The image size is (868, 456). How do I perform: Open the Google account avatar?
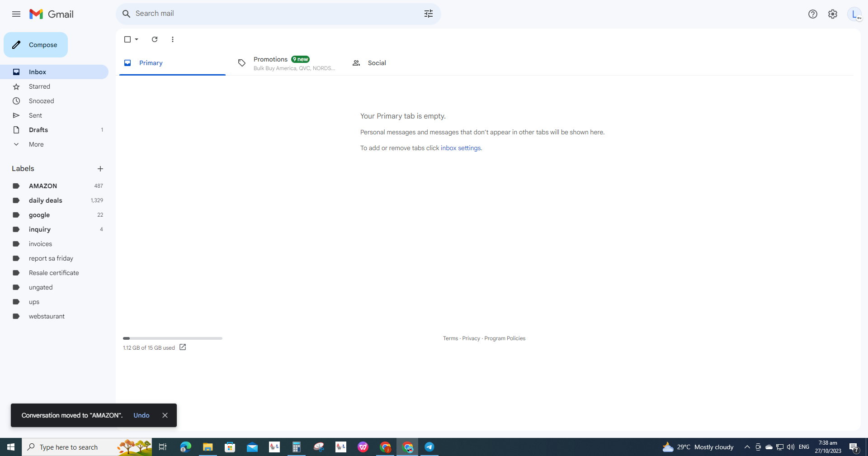click(854, 14)
